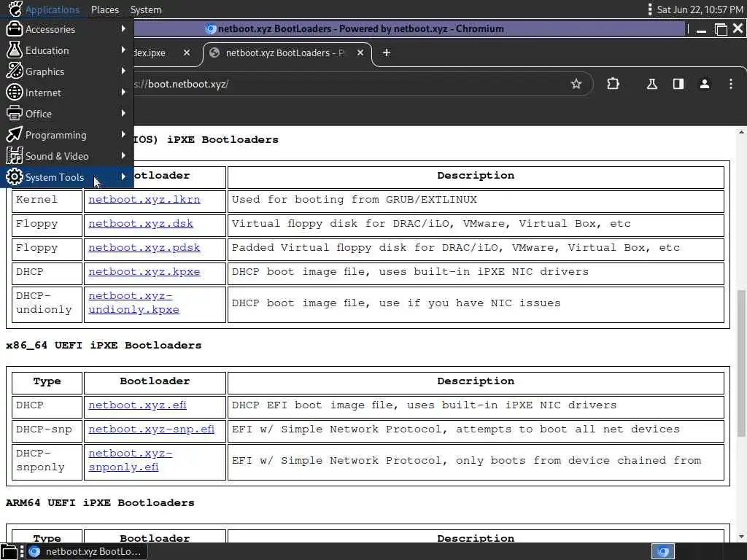This screenshot has width=747, height=560.
Task: Open the Education menu category
Action: pyautogui.click(x=66, y=50)
